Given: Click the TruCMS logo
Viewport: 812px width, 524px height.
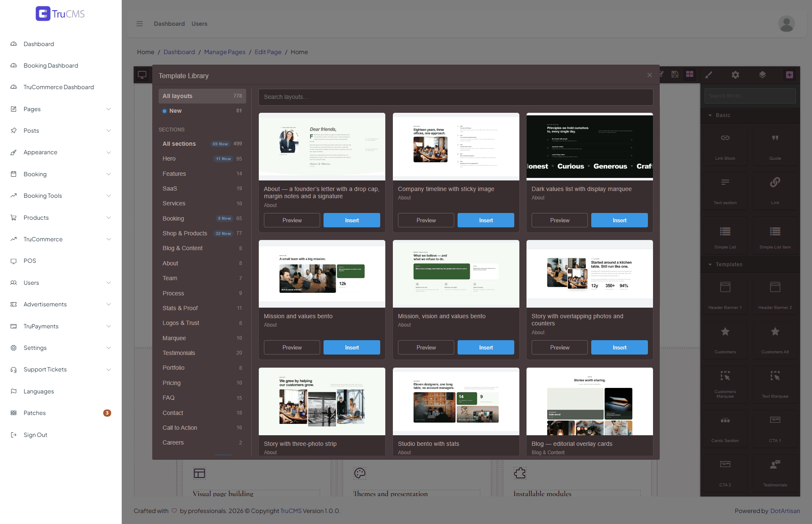Looking at the screenshot, I should [60, 14].
